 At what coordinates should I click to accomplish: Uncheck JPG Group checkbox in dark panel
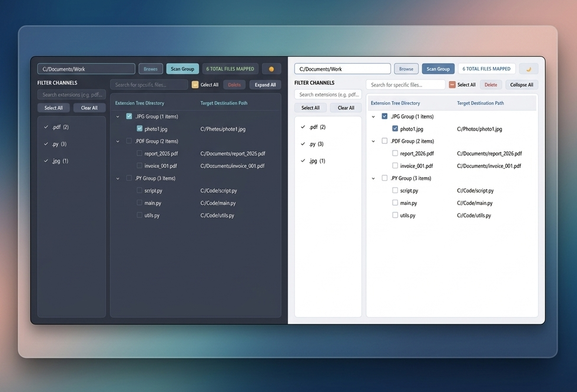[129, 116]
